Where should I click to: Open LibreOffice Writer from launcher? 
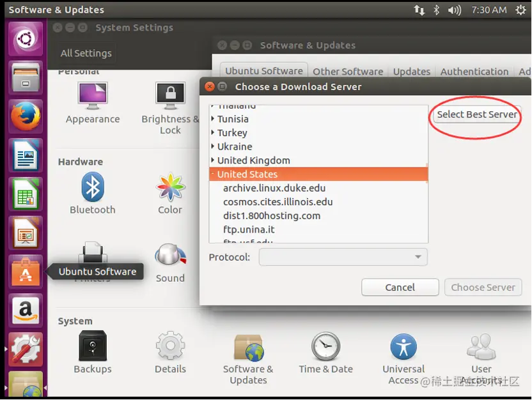coord(26,155)
